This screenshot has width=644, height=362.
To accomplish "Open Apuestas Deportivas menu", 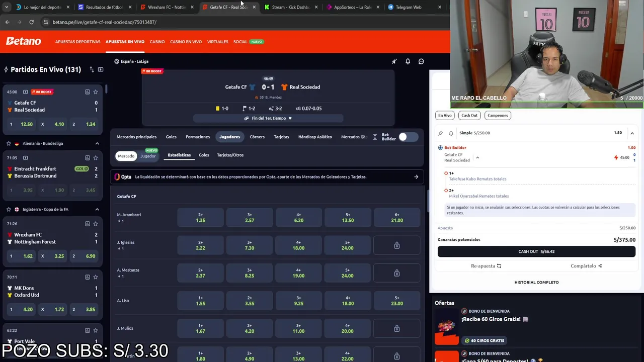I will [77, 42].
